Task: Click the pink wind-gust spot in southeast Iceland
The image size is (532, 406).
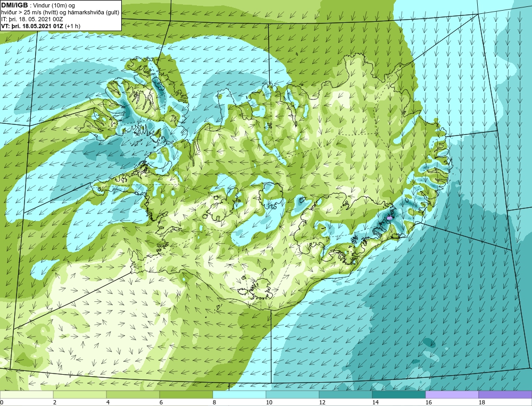Action: (390, 218)
